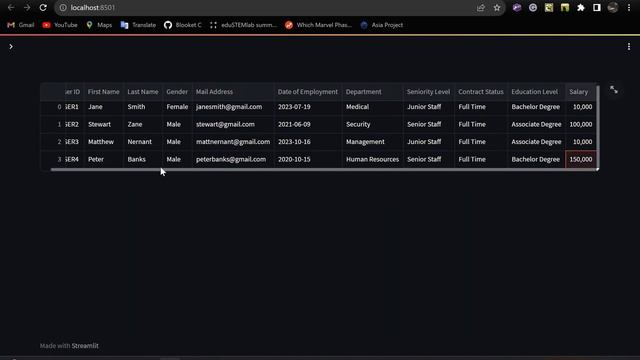The height and width of the screenshot is (360, 640).
Task: Select janesmith@gmail.com cell
Action: (x=233, y=107)
